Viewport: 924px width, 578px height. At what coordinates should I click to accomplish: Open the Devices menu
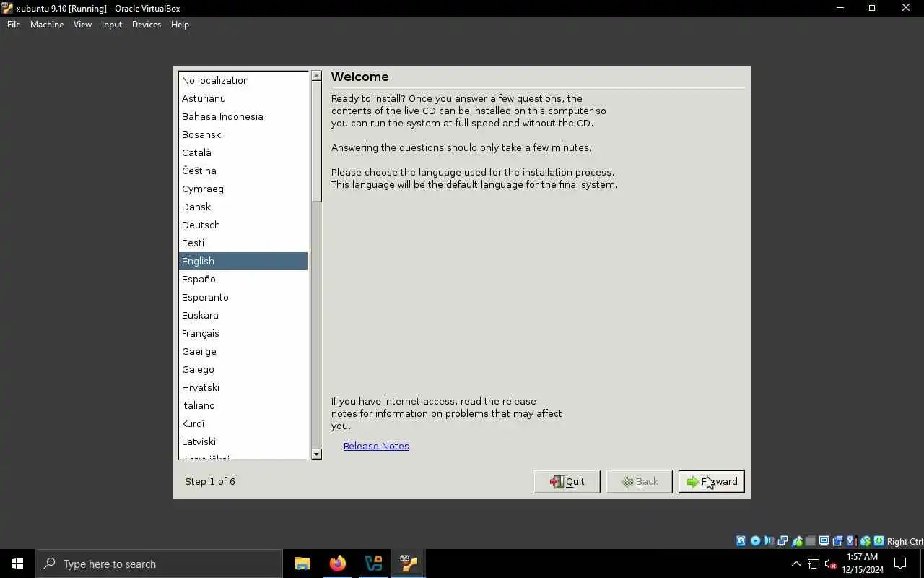pos(147,24)
